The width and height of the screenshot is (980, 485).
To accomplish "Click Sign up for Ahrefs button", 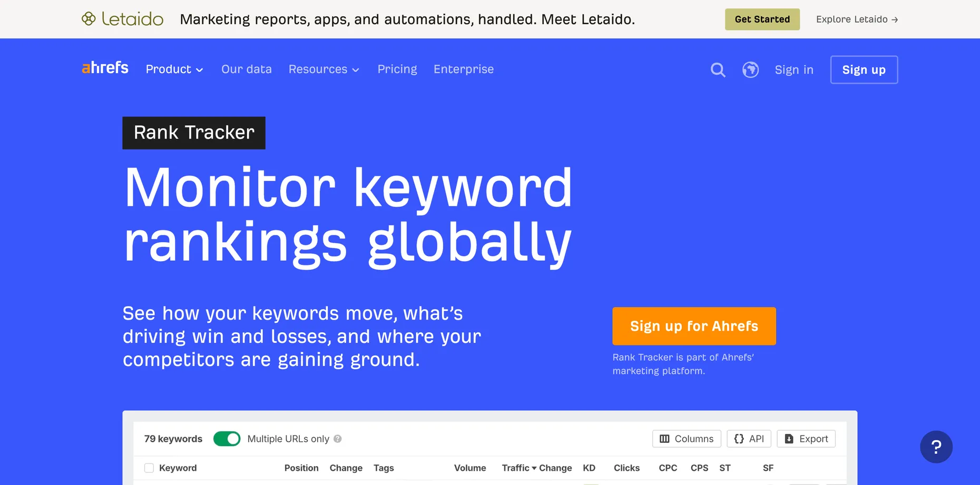I will [694, 326].
